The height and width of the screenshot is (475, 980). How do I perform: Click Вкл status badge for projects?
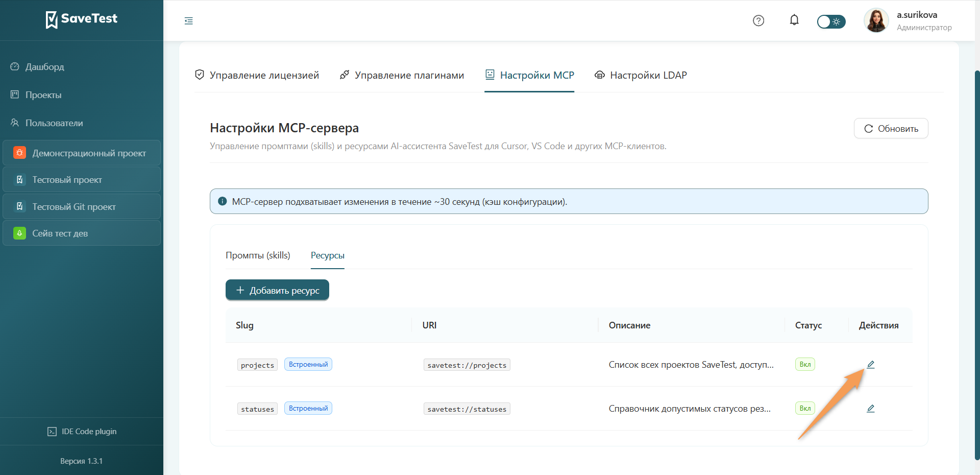(x=805, y=364)
